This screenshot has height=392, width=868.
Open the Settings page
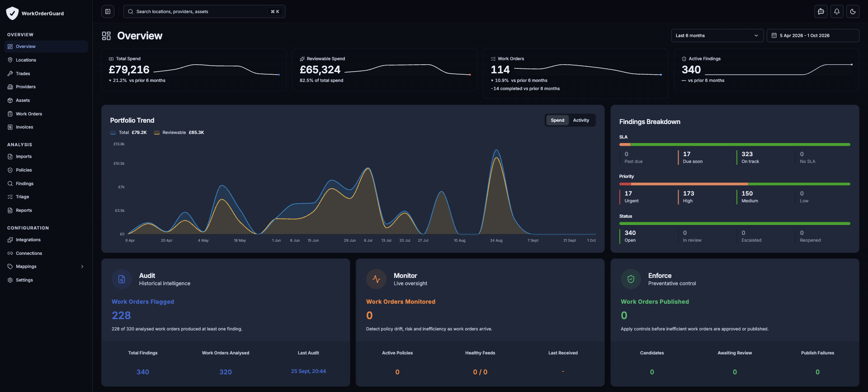46,280
